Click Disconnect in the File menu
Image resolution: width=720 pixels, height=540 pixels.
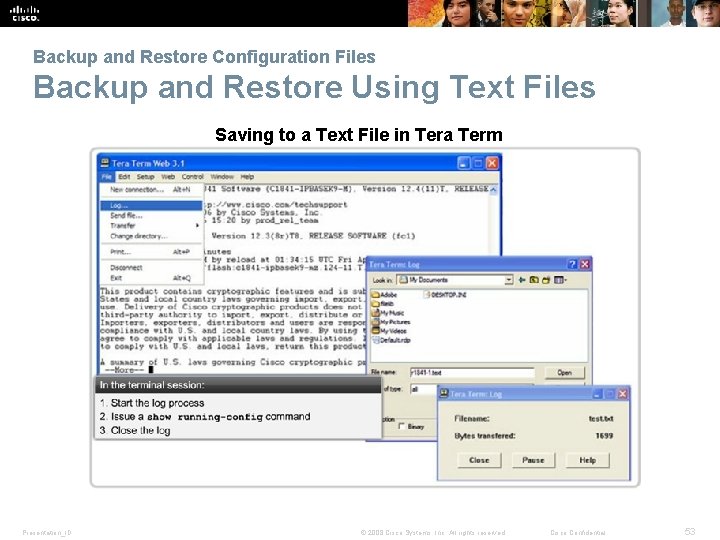(x=151, y=267)
